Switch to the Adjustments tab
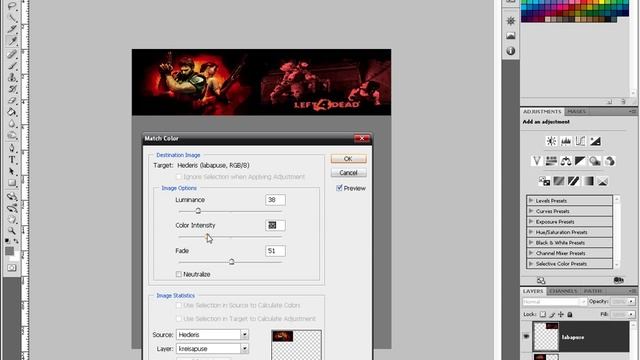 542,111
